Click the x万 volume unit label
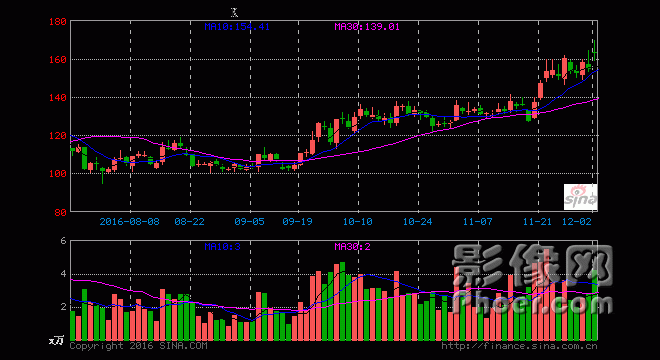The width and height of the screenshot is (660, 360). coord(56,340)
